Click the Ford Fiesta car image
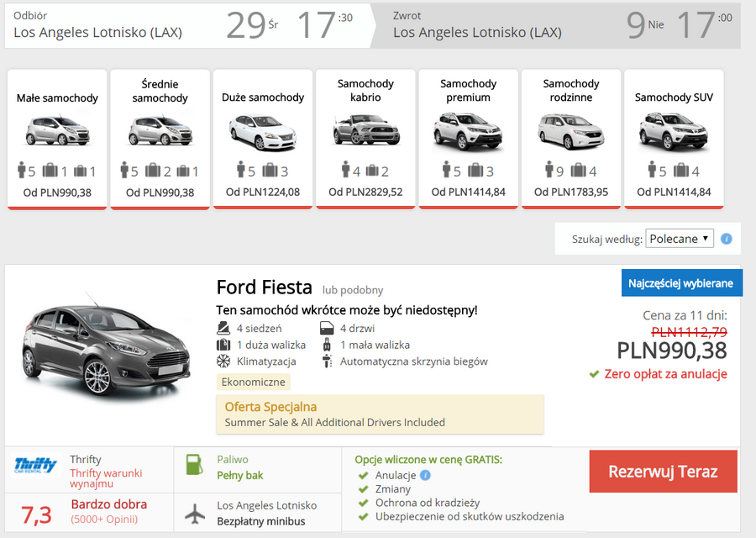The height and width of the screenshot is (538, 756). (x=106, y=350)
